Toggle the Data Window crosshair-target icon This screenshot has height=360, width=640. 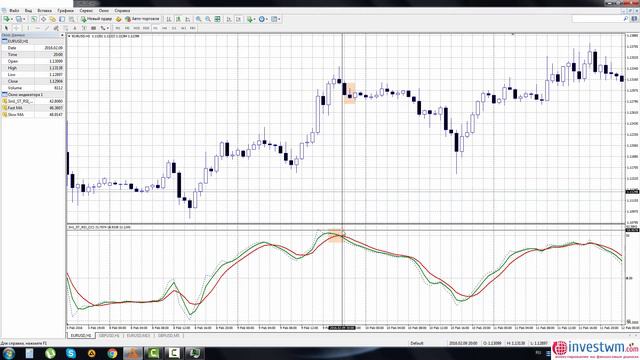click(43, 19)
